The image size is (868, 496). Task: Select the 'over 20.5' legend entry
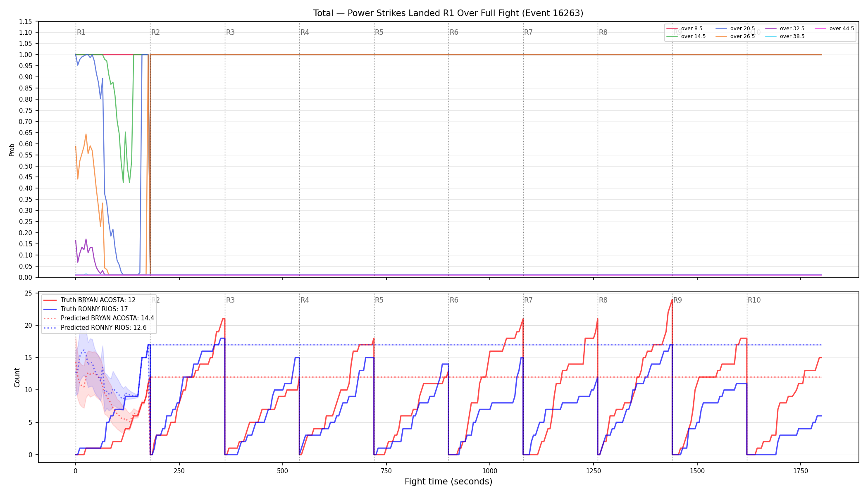coord(735,29)
